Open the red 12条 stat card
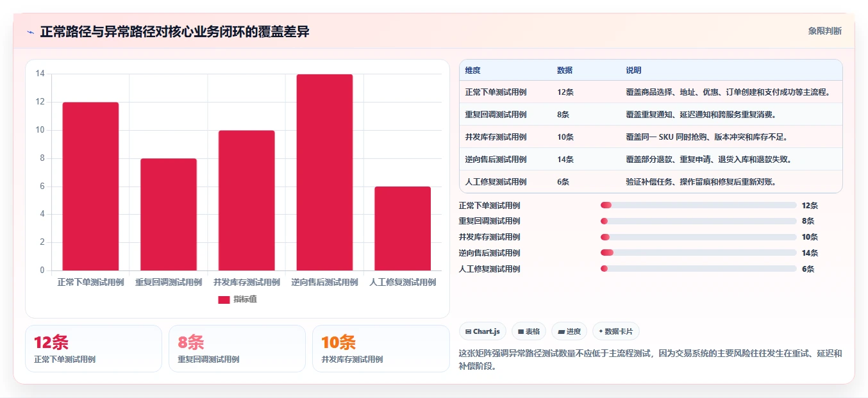This screenshot has width=868, height=398. [x=94, y=349]
